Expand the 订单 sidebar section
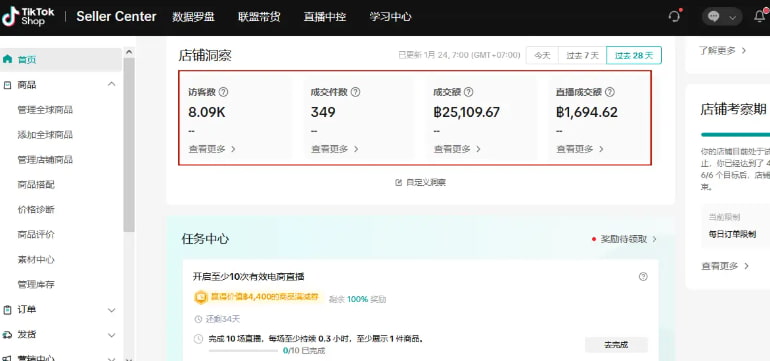The height and width of the screenshot is (361, 770). tap(111, 310)
